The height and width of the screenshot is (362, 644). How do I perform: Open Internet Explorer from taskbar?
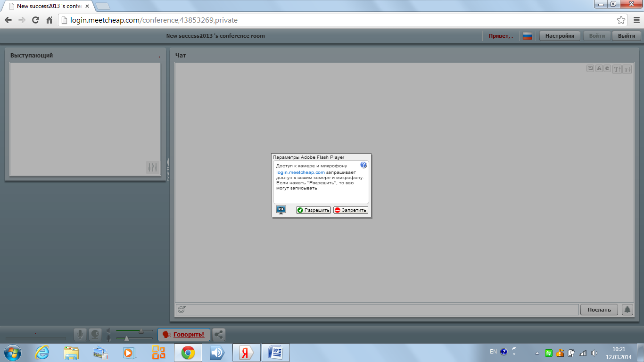point(42,353)
